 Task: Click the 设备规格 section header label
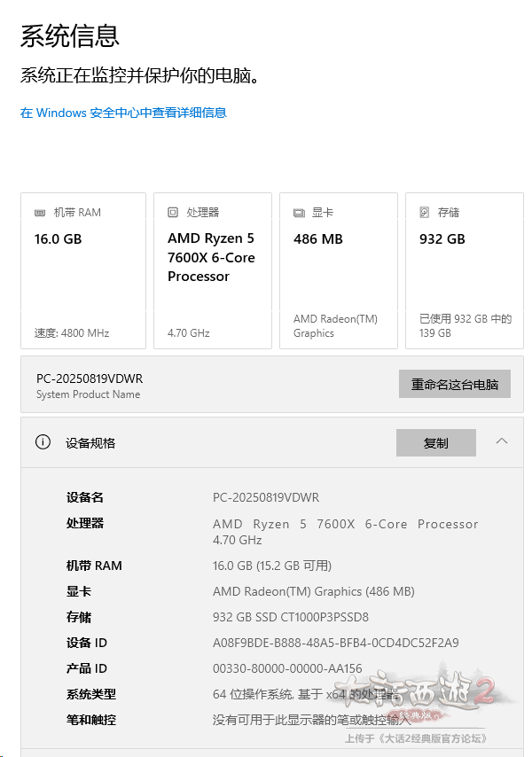pos(90,443)
